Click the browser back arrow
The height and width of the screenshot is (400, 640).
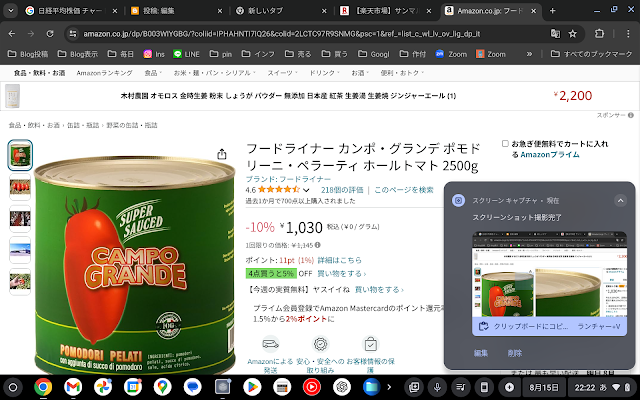click(12, 34)
